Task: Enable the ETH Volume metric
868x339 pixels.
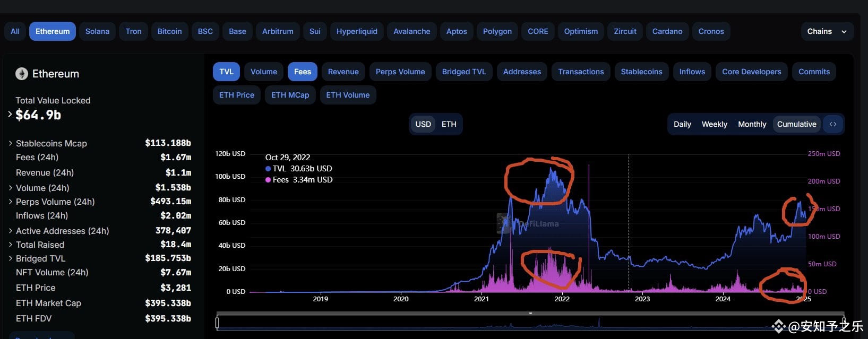Action: (x=348, y=95)
